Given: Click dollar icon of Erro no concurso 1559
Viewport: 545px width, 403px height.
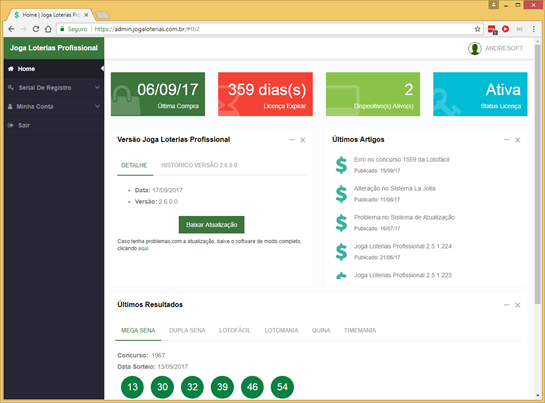Looking at the screenshot, I should pyautogui.click(x=341, y=165).
